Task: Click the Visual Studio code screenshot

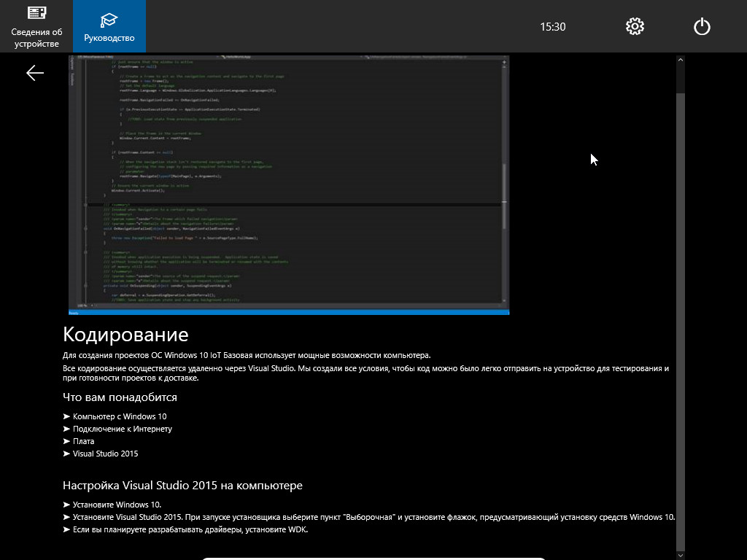Action: click(289, 185)
